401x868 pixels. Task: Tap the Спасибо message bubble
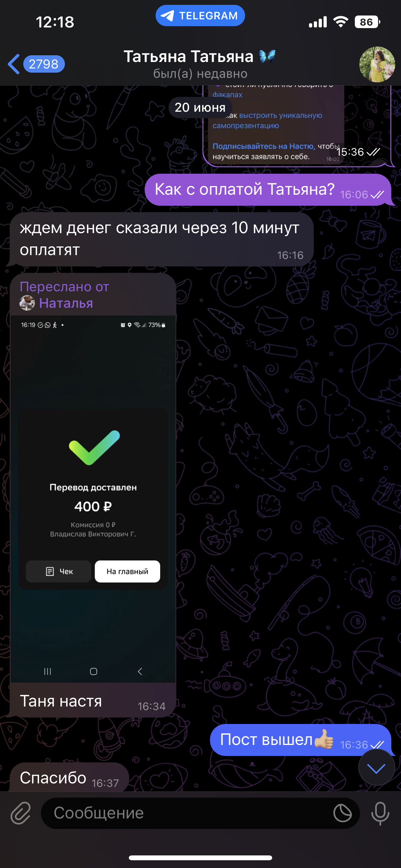coord(69,777)
